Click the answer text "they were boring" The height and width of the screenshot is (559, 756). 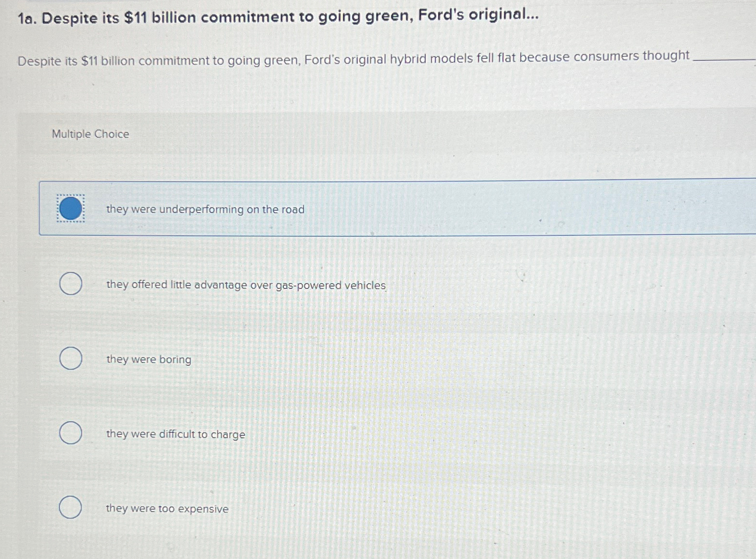click(x=148, y=359)
